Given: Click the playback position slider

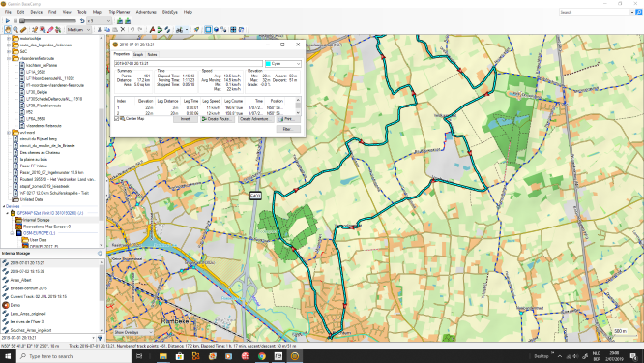Looking at the screenshot, I should coord(47,20).
